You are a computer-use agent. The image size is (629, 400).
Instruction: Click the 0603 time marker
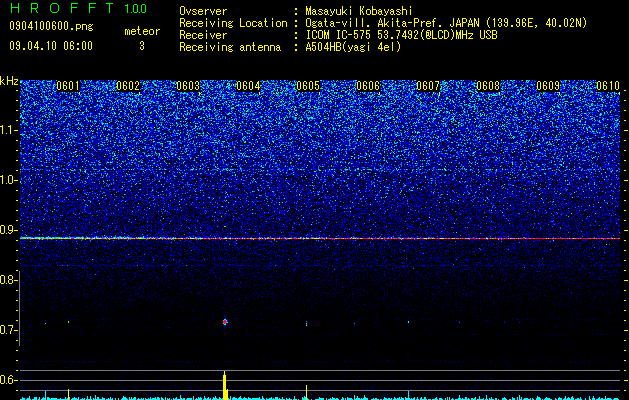click(188, 86)
